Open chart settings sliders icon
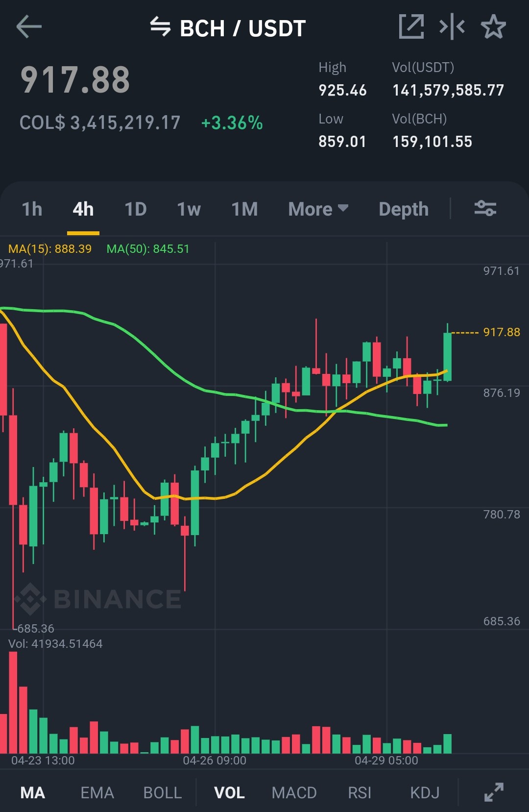Image resolution: width=529 pixels, height=812 pixels. click(485, 209)
